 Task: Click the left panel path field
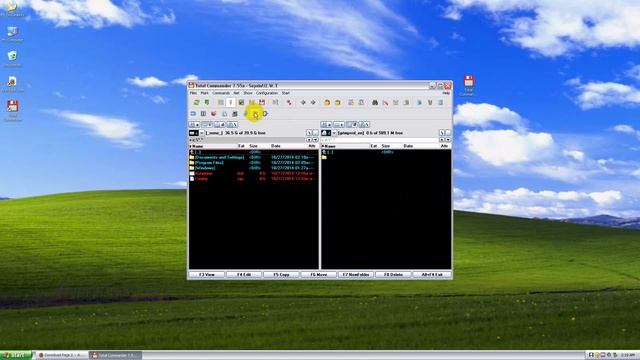coord(247,140)
